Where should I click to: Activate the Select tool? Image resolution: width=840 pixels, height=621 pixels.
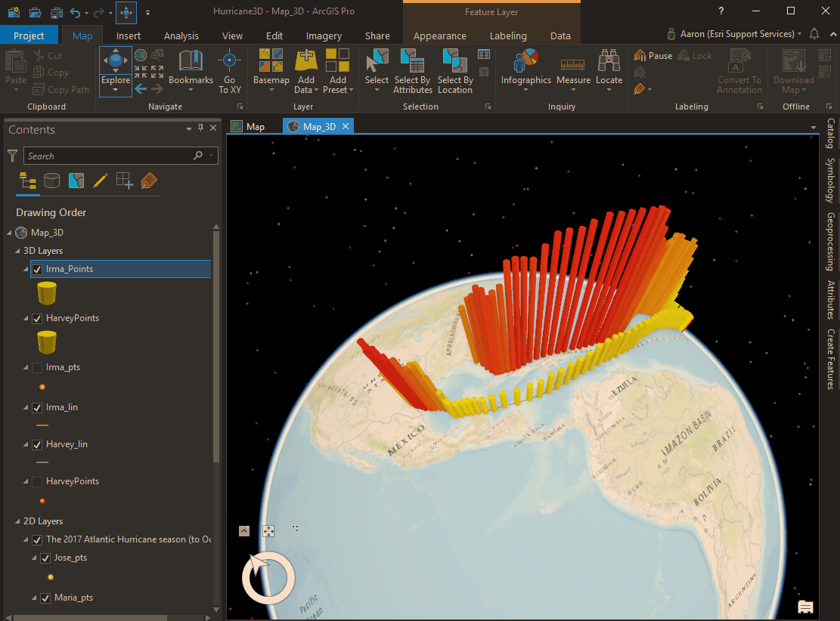(377, 70)
